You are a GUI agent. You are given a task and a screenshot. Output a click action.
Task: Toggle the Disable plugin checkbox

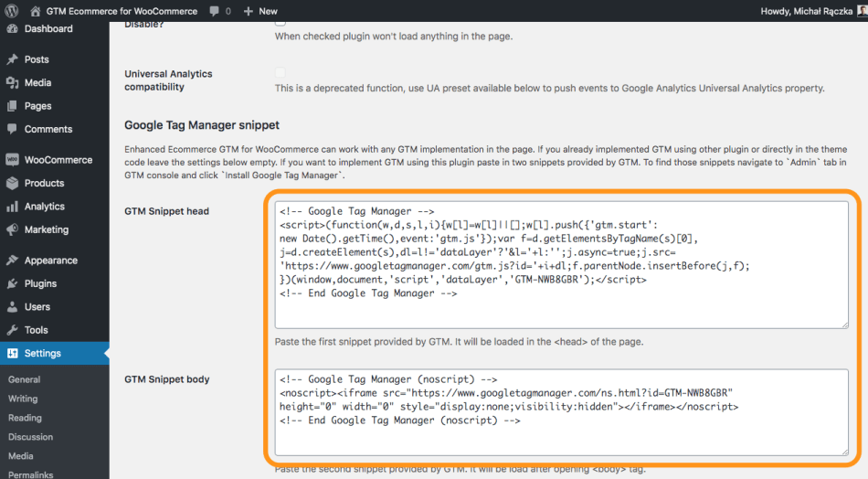point(281,20)
